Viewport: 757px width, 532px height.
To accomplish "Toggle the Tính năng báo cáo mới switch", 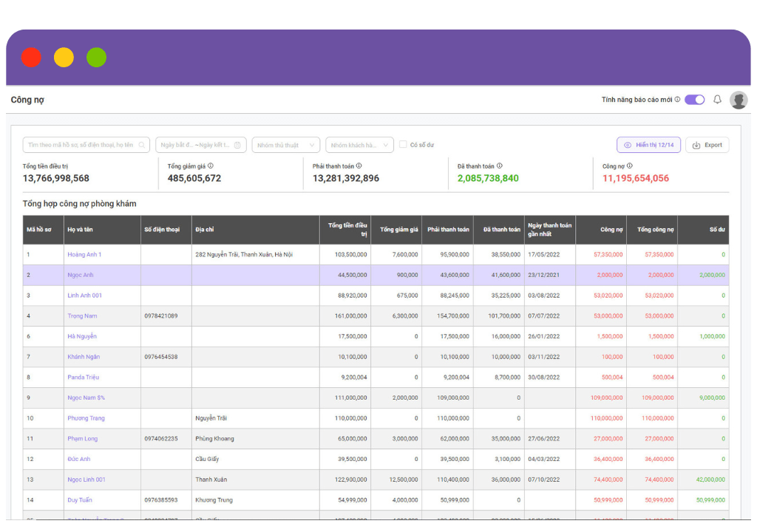I will tap(695, 100).
